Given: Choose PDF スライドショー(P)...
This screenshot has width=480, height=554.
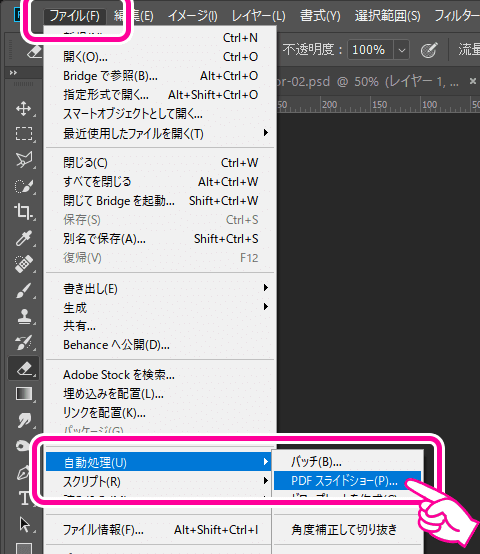Looking at the screenshot, I should click(348, 481).
